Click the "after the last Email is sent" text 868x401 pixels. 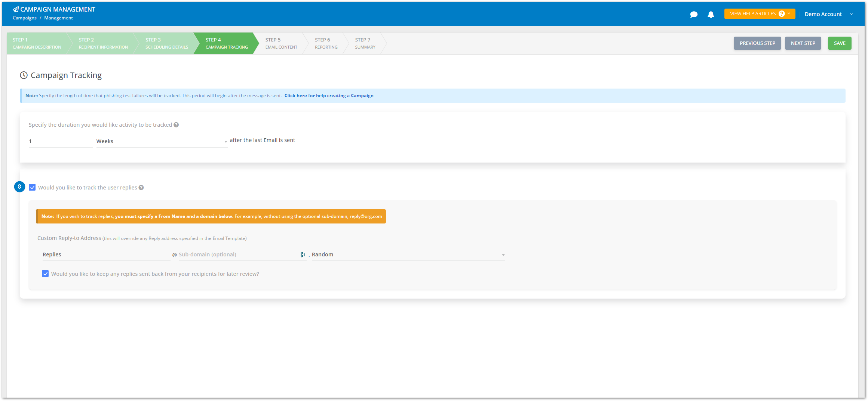(x=262, y=140)
